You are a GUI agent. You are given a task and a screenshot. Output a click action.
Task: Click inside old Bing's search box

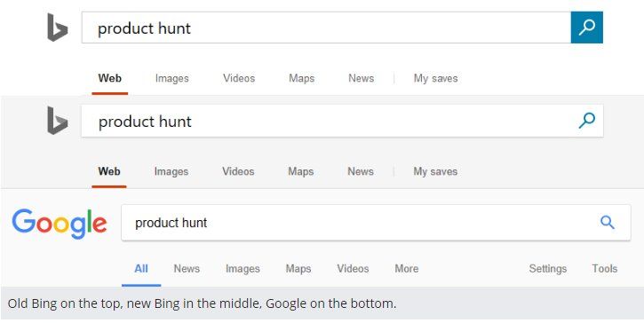click(x=326, y=28)
